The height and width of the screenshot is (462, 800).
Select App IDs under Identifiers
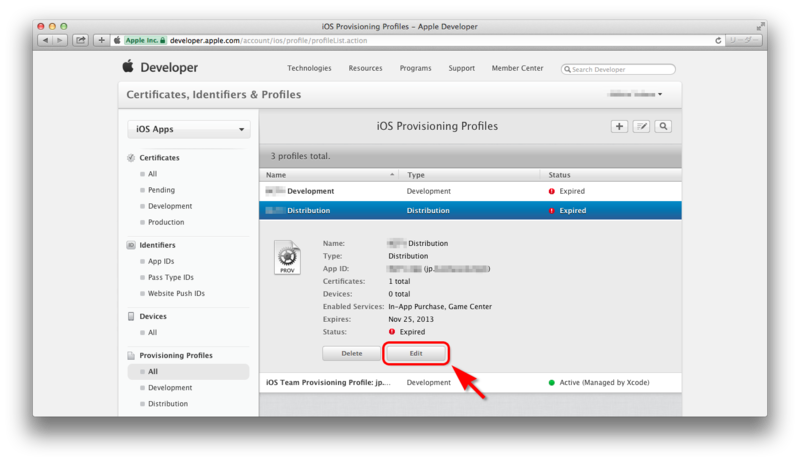(161, 261)
